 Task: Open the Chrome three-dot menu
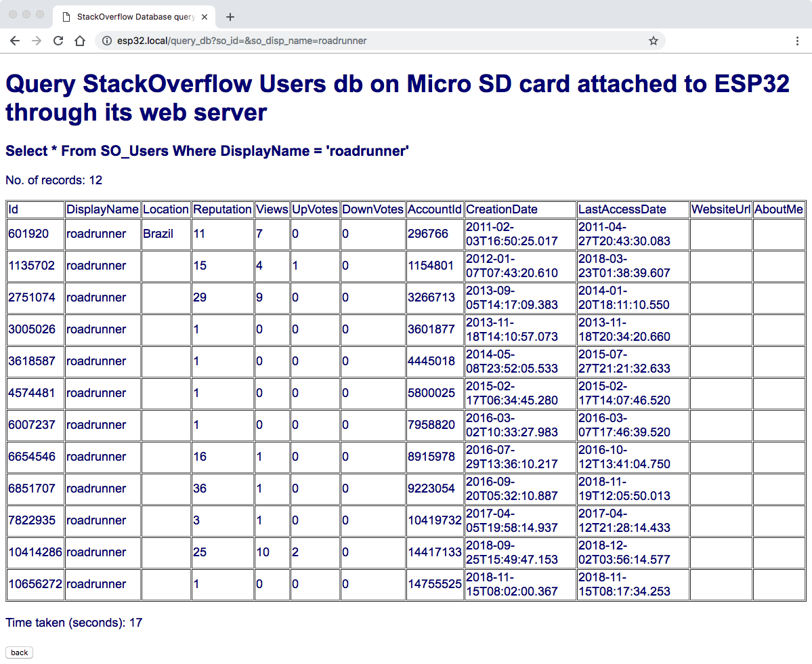click(x=797, y=41)
